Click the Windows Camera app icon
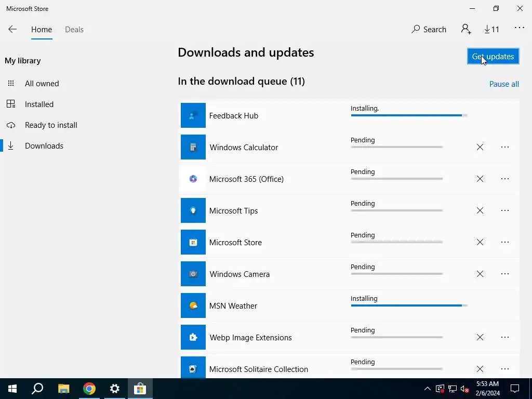The height and width of the screenshot is (399, 532). (193, 274)
